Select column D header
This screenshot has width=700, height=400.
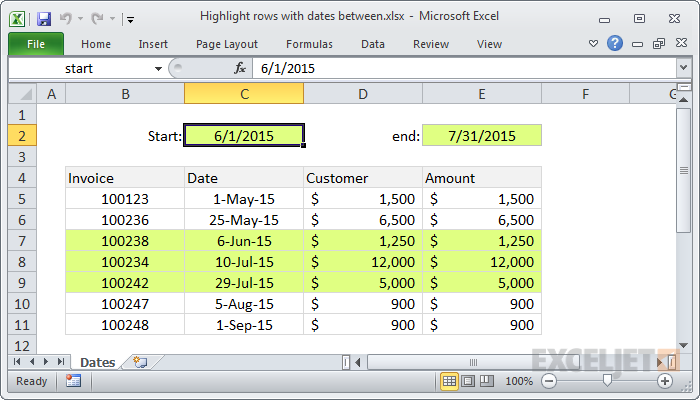[363, 94]
